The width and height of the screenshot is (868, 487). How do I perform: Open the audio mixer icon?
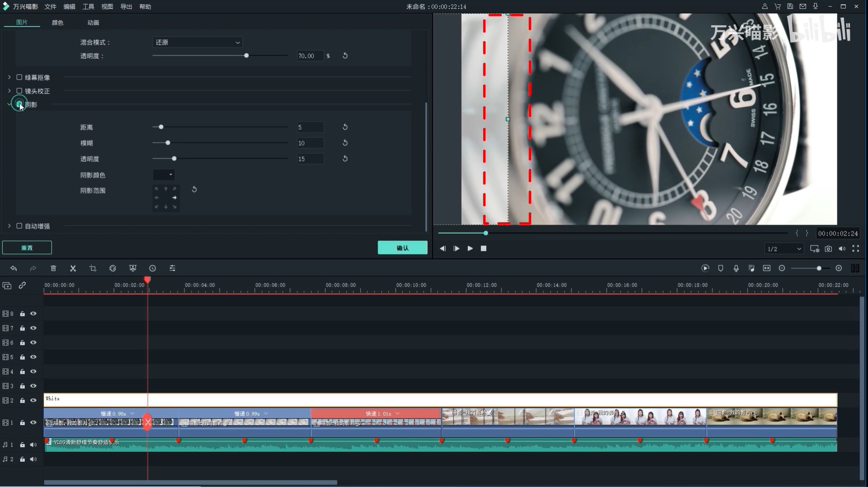click(751, 268)
